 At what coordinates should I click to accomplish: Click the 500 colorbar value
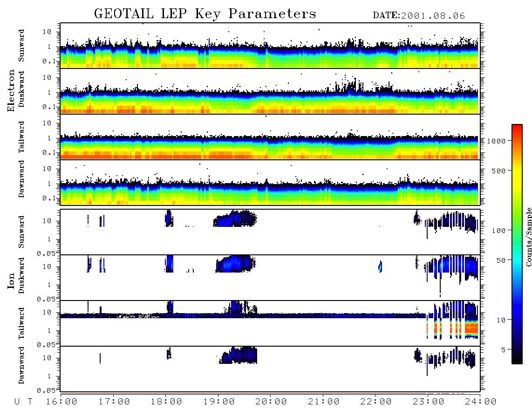[499, 171]
